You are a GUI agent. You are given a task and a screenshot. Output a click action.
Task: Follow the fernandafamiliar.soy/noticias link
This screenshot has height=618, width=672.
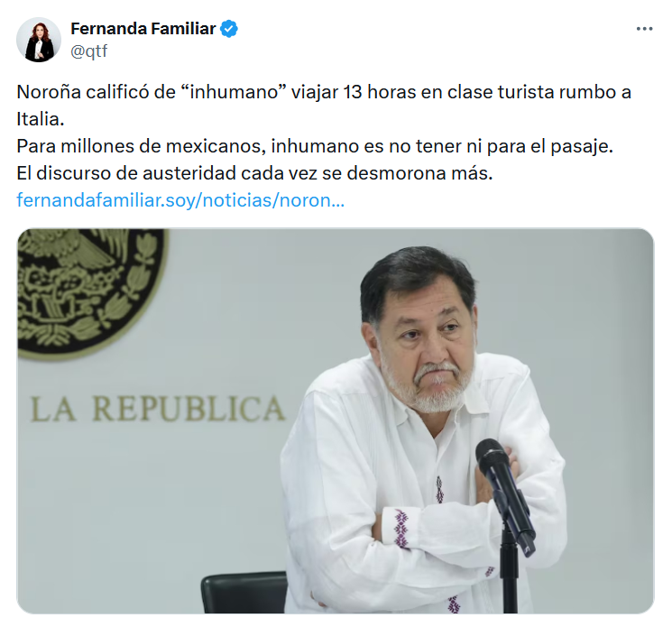click(x=180, y=200)
